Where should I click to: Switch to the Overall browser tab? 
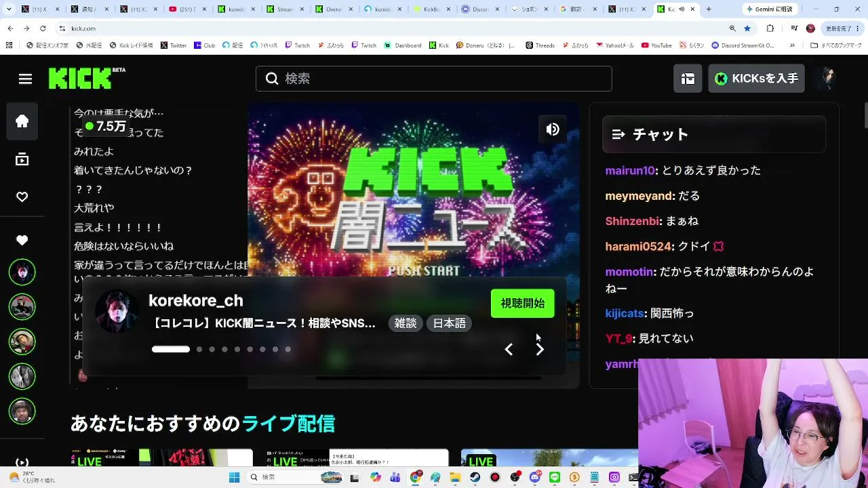[x=335, y=9]
